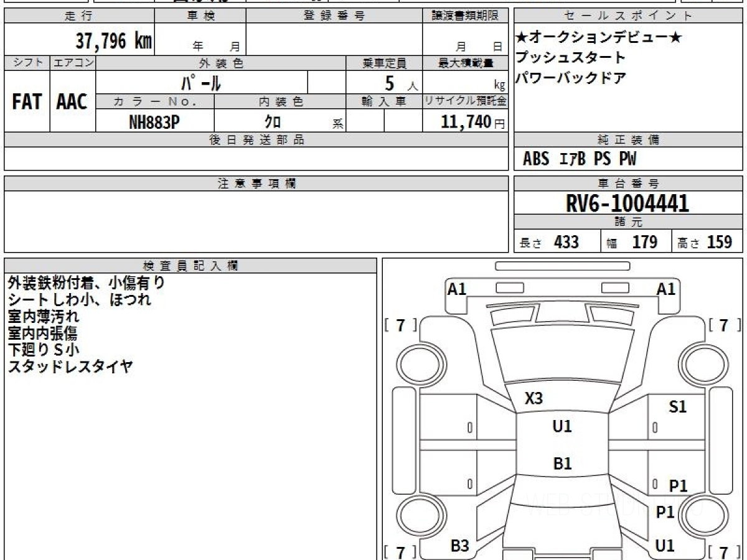Click the 車検 header cell
747x560 pixels.
click(200, 16)
